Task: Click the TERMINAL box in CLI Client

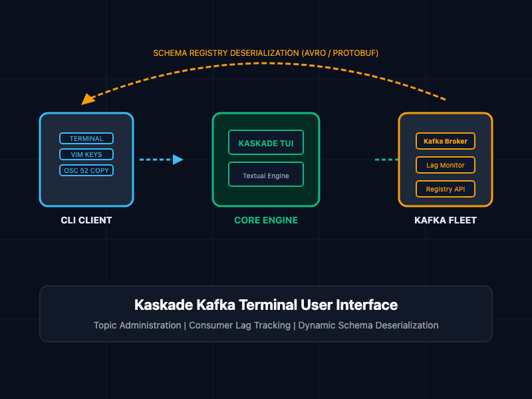Action: pyautogui.click(x=86, y=138)
